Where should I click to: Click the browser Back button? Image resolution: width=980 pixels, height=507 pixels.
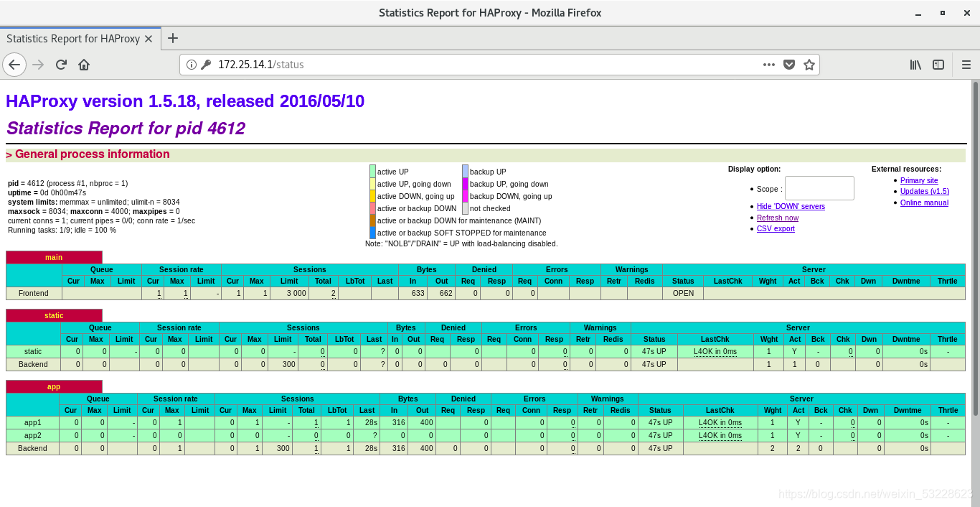pyautogui.click(x=14, y=65)
